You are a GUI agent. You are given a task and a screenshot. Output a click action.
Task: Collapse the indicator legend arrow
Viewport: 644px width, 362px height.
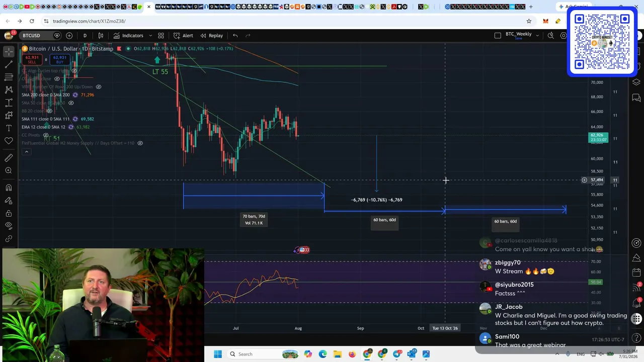pos(26,152)
